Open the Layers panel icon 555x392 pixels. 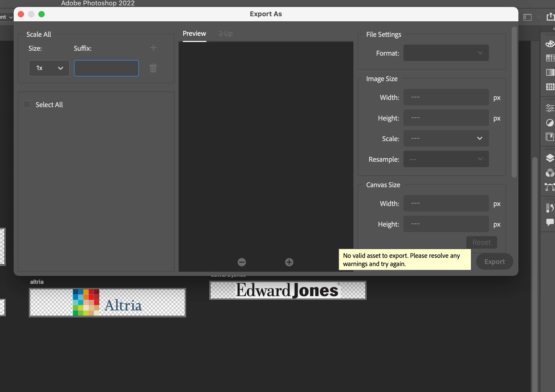(x=550, y=158)
